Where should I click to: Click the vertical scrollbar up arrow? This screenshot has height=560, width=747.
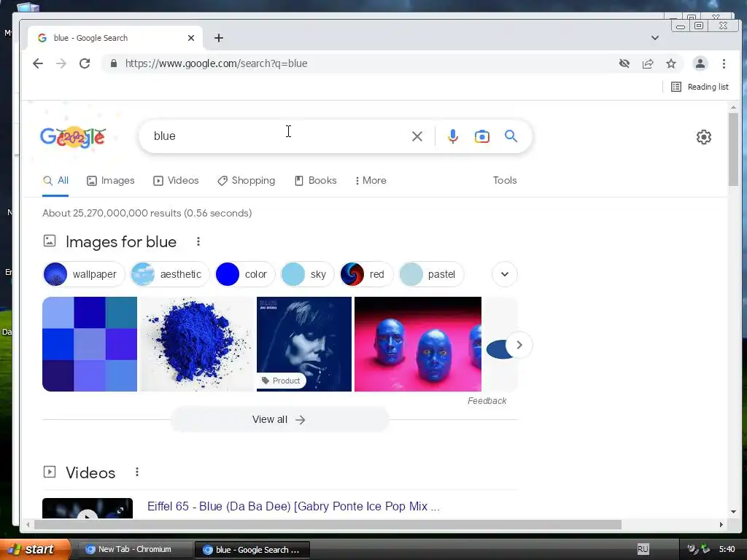733,108
